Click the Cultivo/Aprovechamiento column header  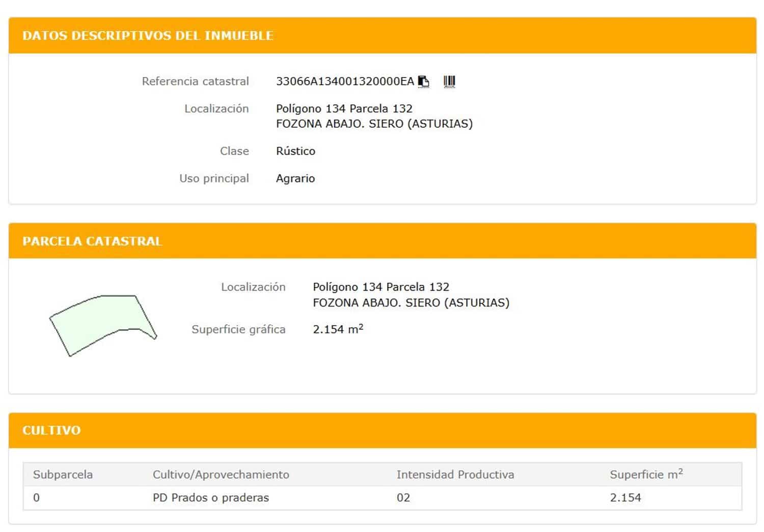pos(221,474)
